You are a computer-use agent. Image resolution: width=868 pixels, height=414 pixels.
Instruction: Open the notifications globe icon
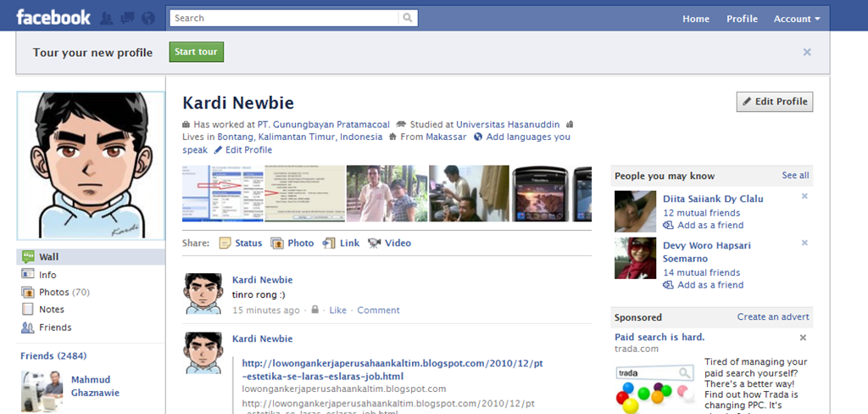(x=147, y=19)
